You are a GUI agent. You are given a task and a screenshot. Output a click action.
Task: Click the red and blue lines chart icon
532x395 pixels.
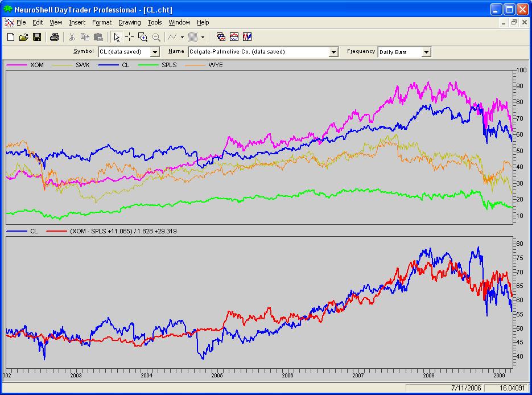(x=234, y=37)
